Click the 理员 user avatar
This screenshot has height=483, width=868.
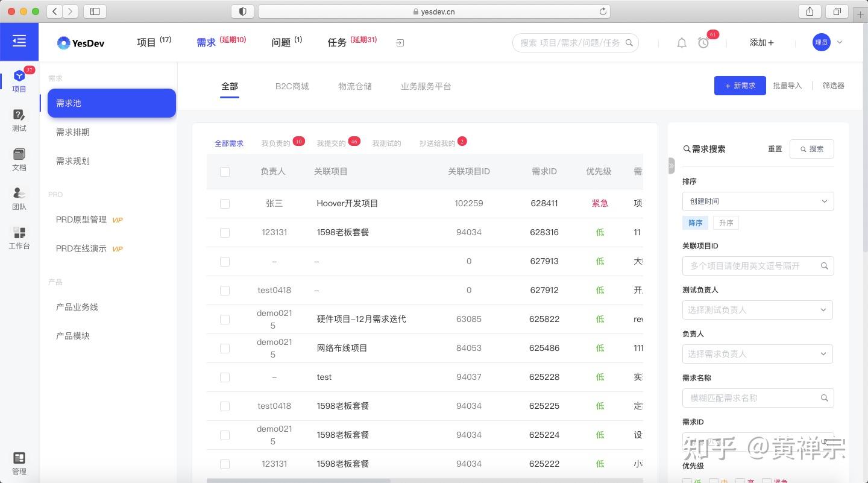[x=821, y=42]
